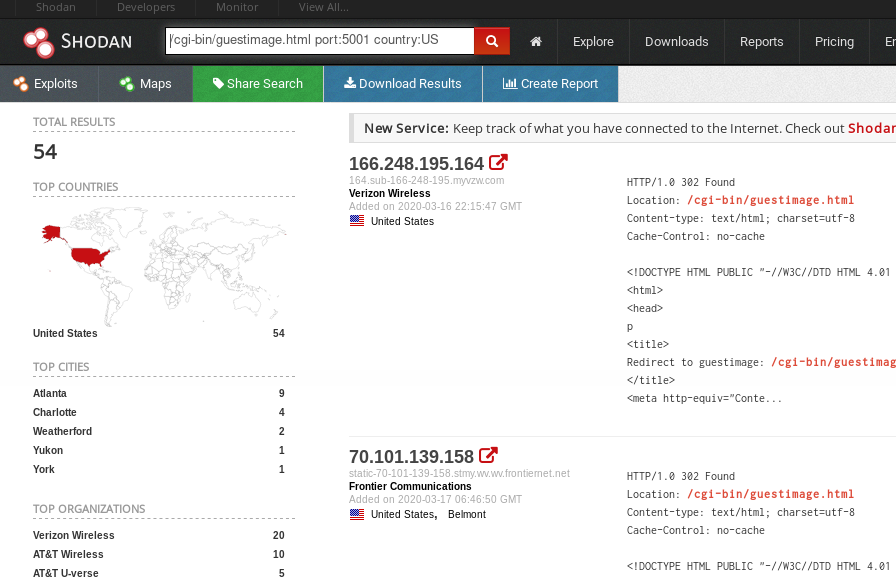896x580 pixels.
Task: Click the Share Search button
Action: click(x=258, y=83)
